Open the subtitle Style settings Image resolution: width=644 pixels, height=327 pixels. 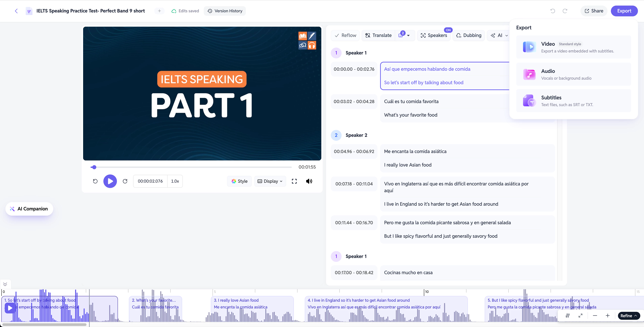point(239,181)
